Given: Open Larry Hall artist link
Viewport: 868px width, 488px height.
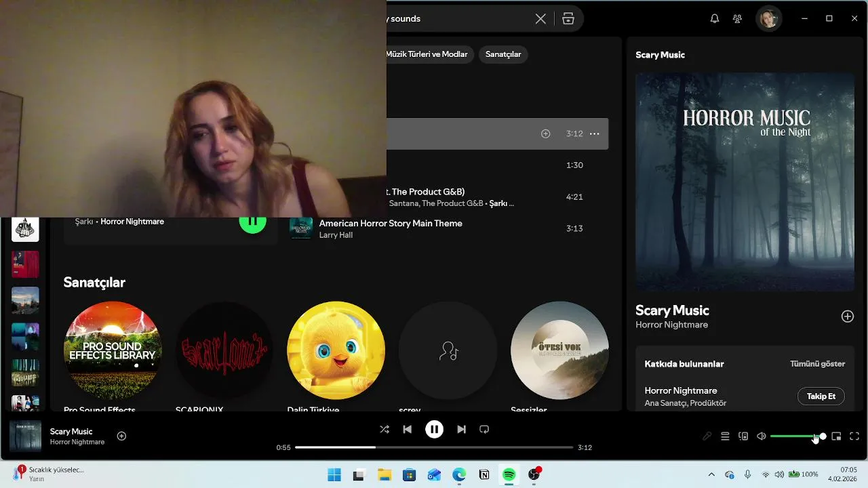Looking at the screenshot, I should click(x=336, y=235).
